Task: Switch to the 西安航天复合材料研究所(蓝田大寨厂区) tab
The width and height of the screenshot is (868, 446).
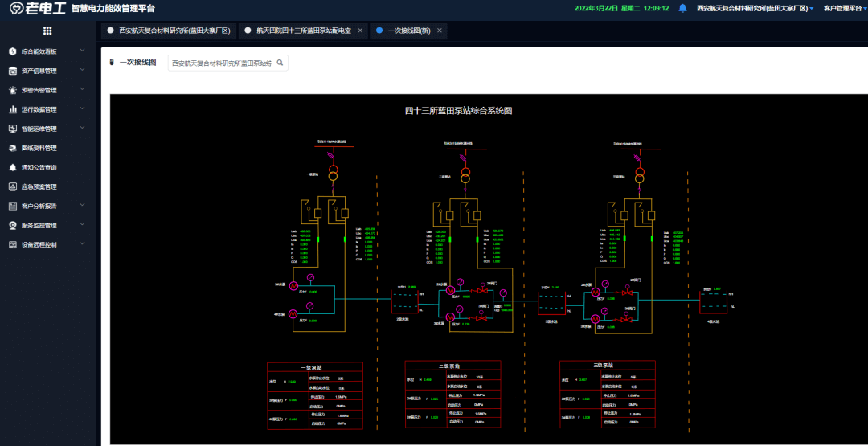Action: pos(174,31)
